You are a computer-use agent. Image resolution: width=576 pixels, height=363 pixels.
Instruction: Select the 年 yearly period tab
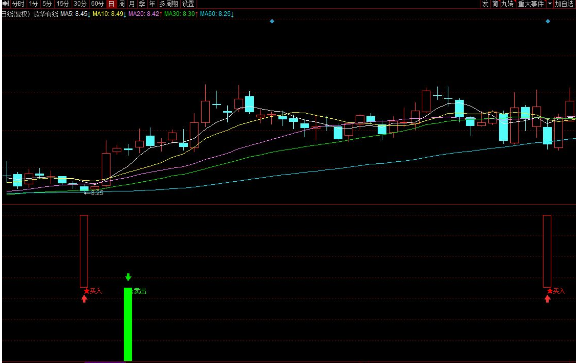click(x=152, y=4)
